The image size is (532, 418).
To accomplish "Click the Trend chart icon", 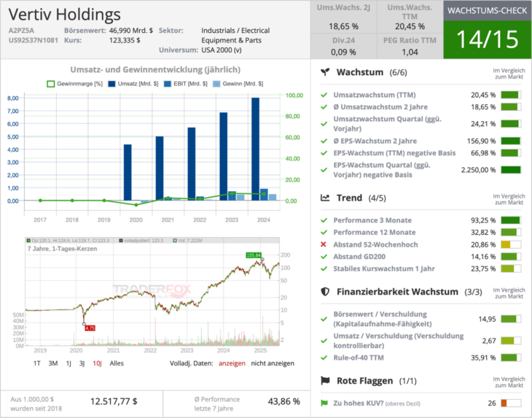I will coord(325,198).
